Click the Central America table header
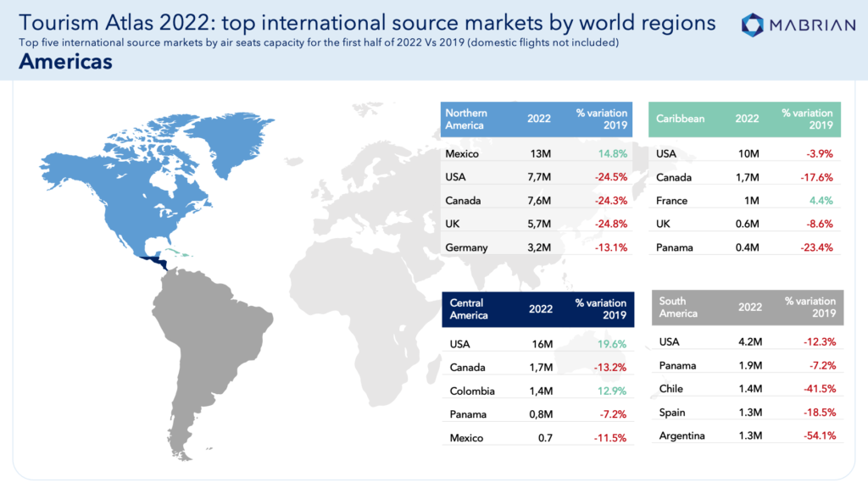Image resolution: width=868 pixels, height=488 pixels. tap(538, 309)
